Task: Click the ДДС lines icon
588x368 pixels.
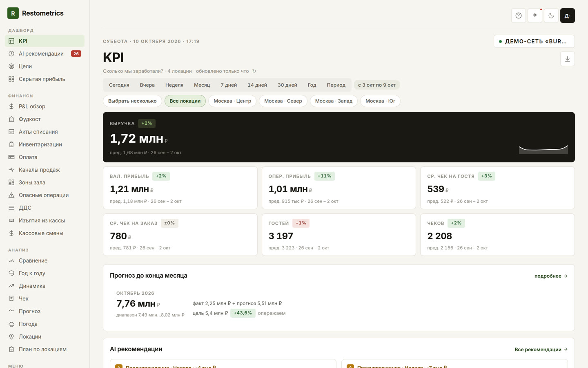Action: [11, 208]
